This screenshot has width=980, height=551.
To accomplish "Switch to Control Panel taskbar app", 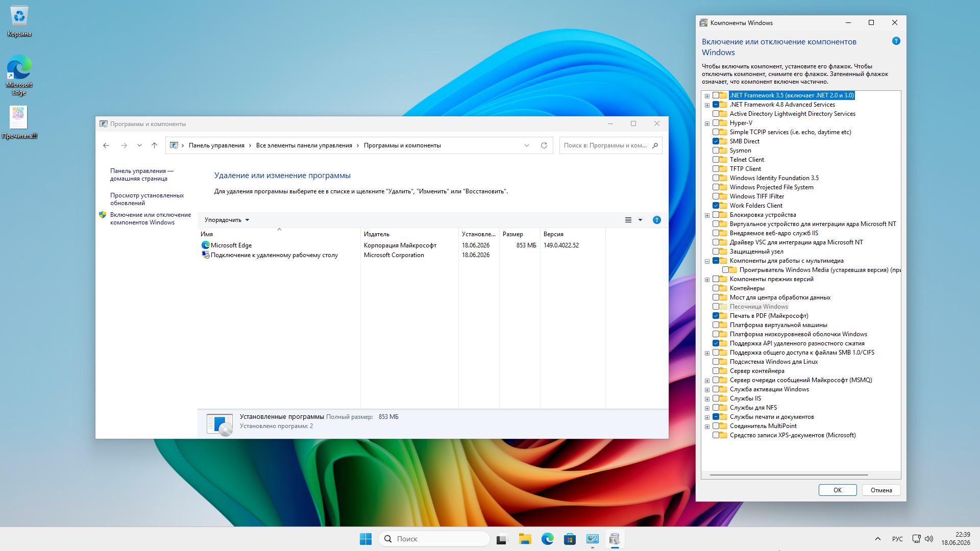I will tap(593, 539).
